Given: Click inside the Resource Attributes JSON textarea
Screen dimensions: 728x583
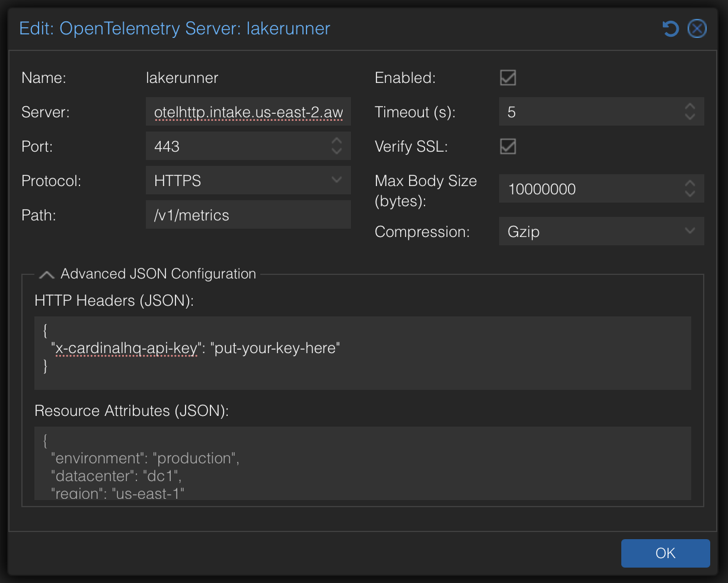Looking at the screenshot, I should (363, 463).
